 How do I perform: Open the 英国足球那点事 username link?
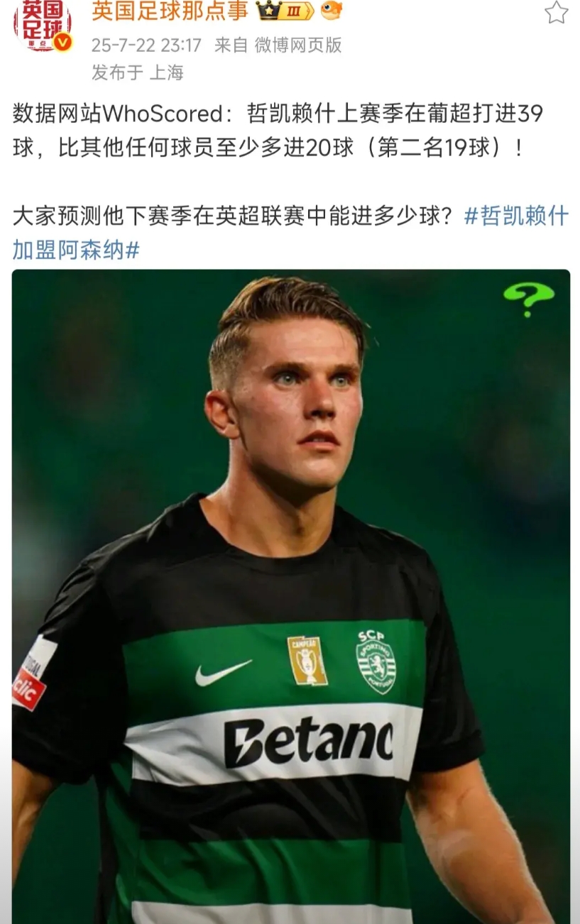(x=170, y=11)
